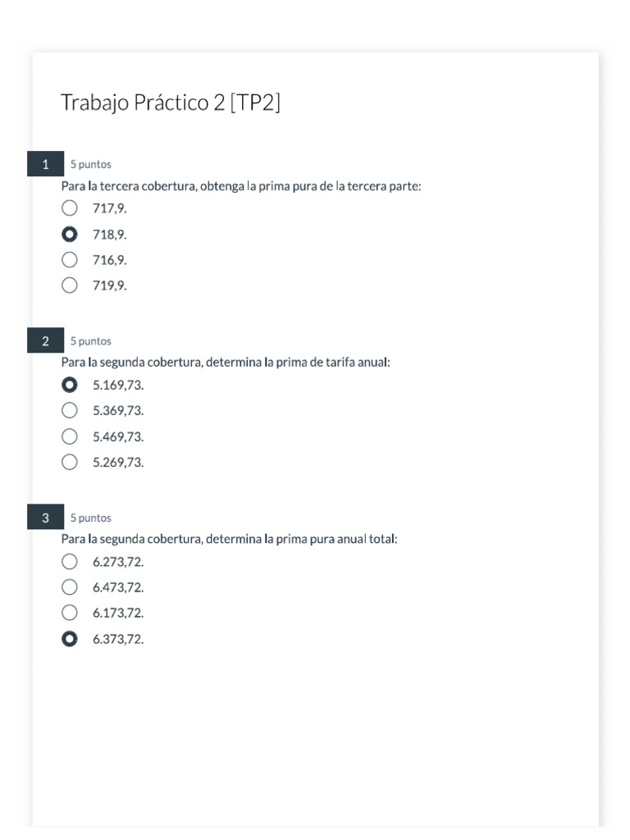Select the 5.169,73 radio button
This screenshot has height=840, width=630.
click(70, 385)
